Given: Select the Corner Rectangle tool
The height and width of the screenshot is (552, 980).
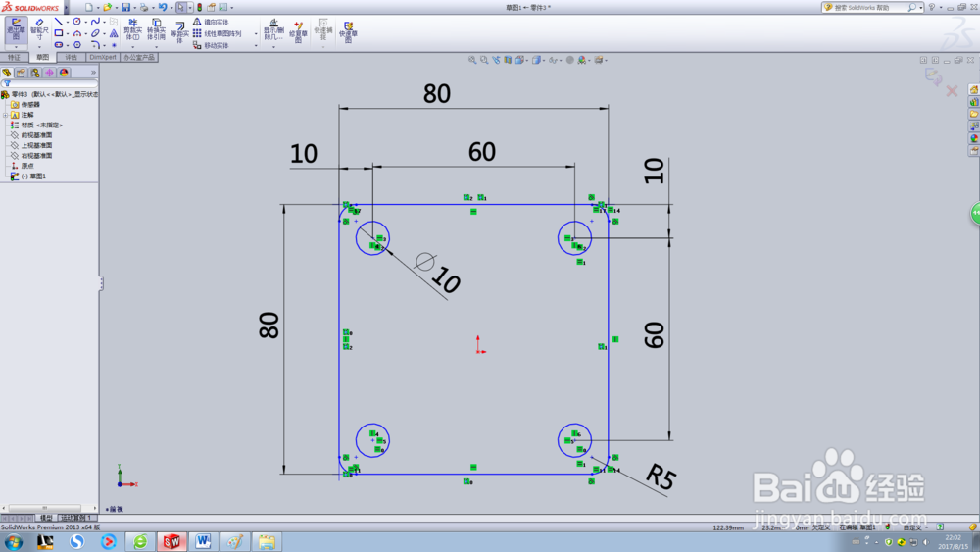Looking at the screenshot, I should point(59,33).
